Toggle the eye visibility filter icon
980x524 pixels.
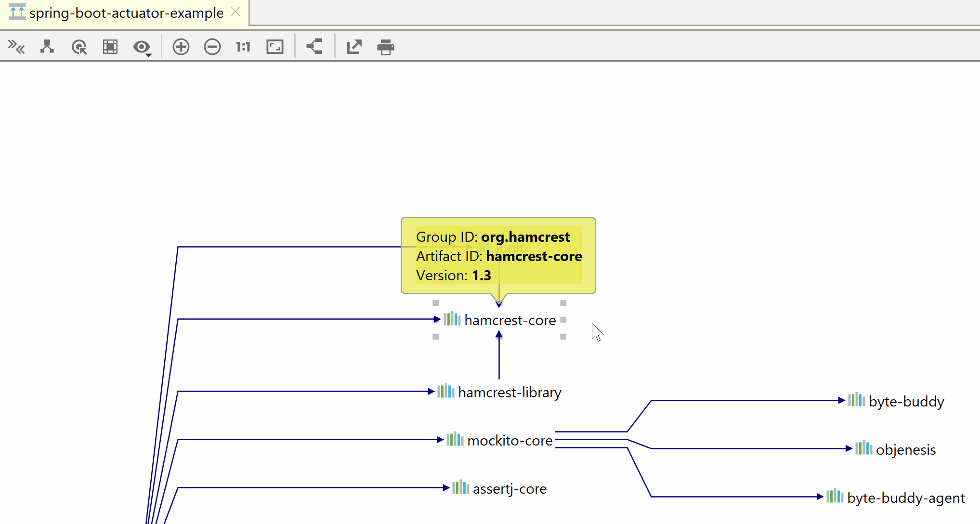pos(141,46)
